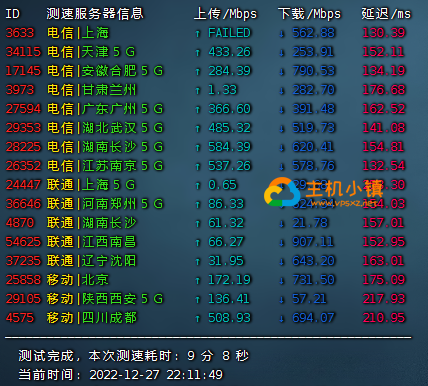
Task: Click the 联通|河南郑州 5G server name
Action: [105, 204]
